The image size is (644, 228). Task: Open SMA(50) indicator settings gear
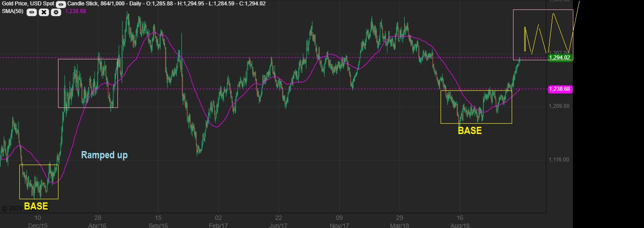tap(56, 12)
